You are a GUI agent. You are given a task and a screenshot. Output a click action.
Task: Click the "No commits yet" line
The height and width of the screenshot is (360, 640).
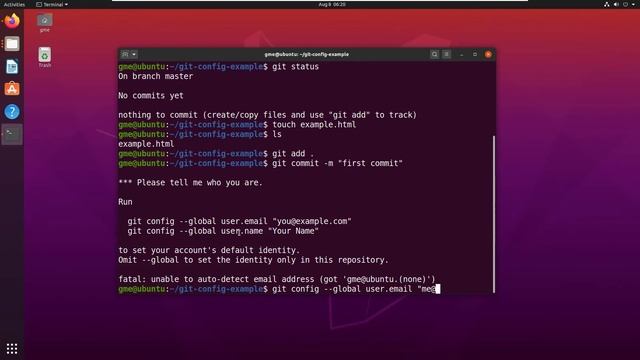click(x=151, y=96)
